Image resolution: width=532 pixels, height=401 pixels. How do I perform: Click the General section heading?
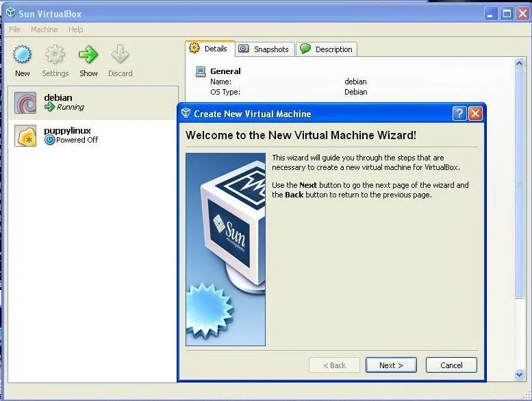225,71
